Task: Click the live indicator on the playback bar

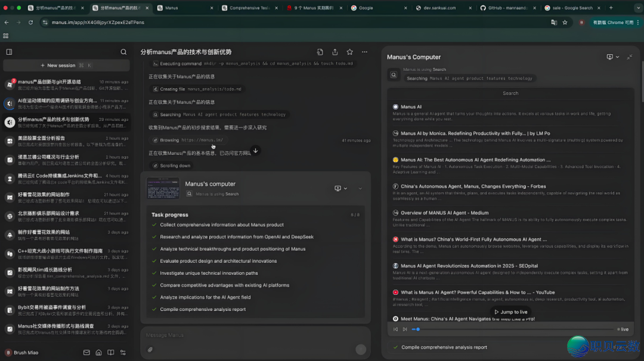Action: [x=623, y=329]
